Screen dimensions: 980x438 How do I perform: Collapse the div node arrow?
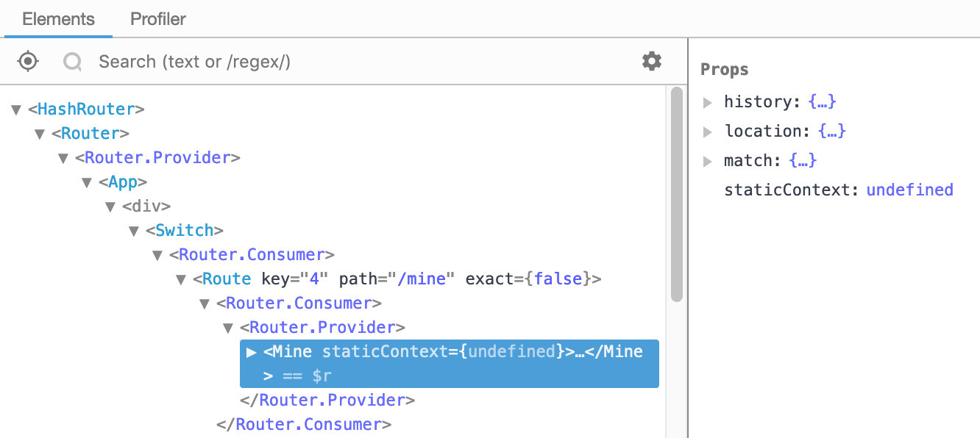[x=110, y=207]
